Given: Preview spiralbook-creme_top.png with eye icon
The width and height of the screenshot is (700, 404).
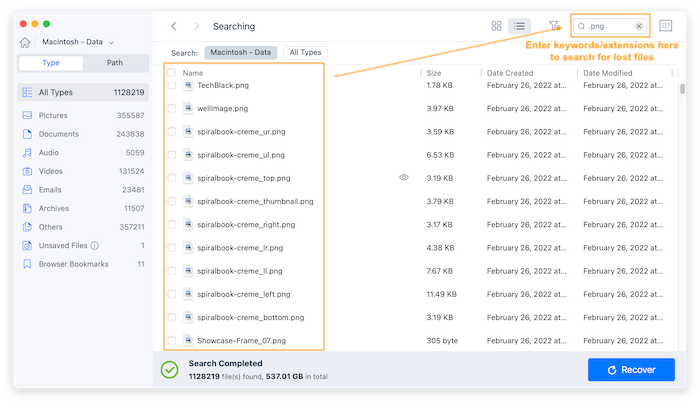Looking at the screenshot, I should click(404, 177).
